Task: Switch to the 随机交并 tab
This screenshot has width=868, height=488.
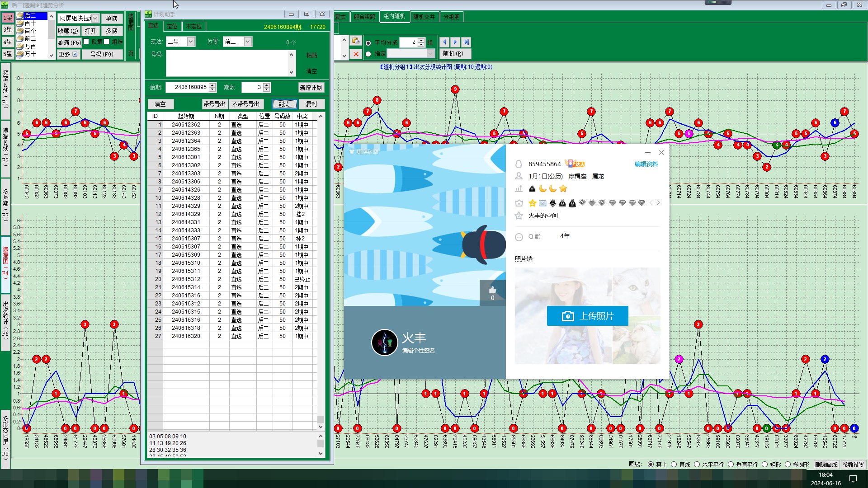Action: pyautogui.click(x=424, y=17)
